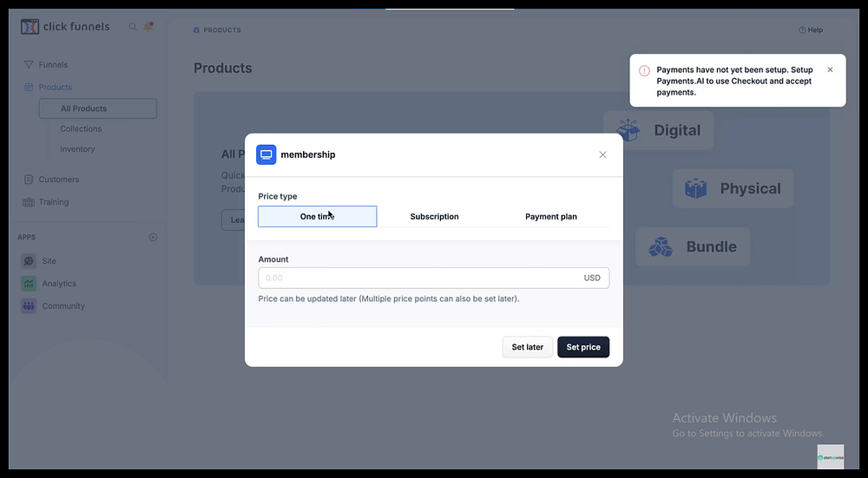This screenshot has height=478, width=868.
Task: Click the breadcrumb Products small icon
Action: [x=196, y=29]
